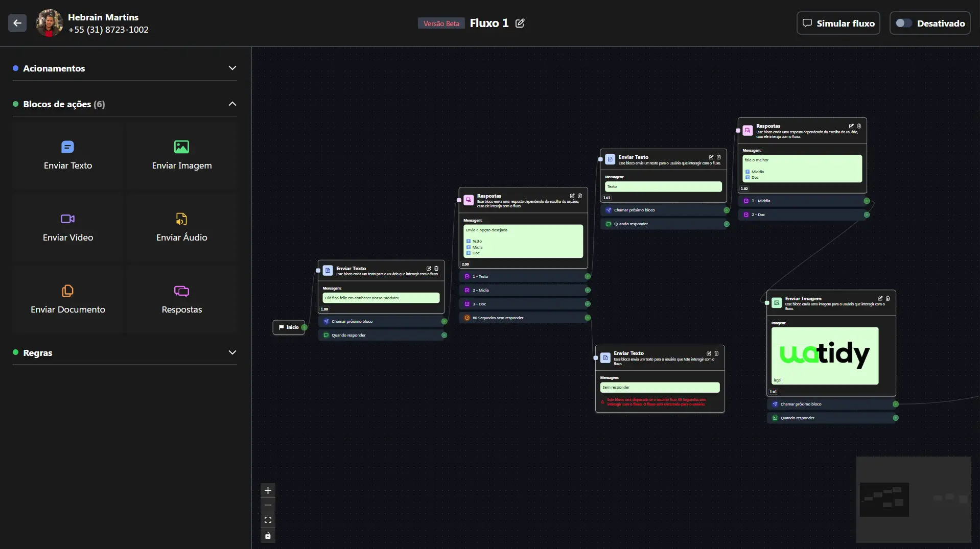Click 'Quando responder' in block 1.00
The height and width of the screenshot is (549, 980).
click(x=382, y=335)
